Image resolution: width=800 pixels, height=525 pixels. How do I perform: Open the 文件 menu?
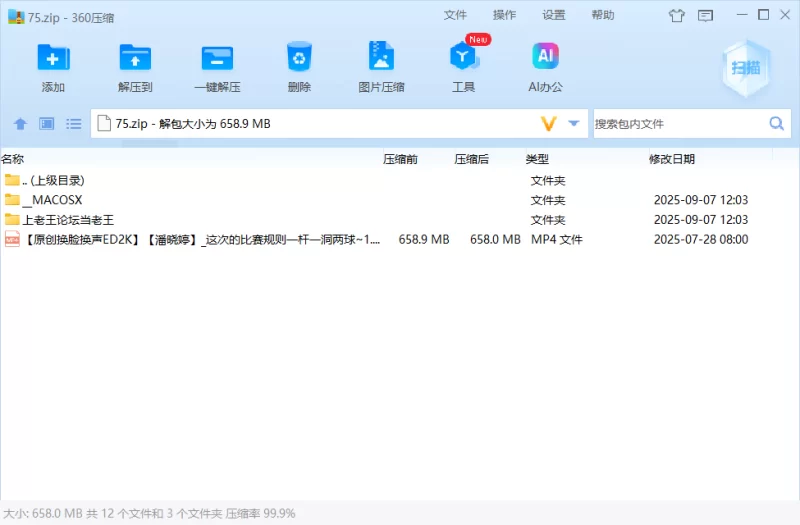[x=455, y=15]
